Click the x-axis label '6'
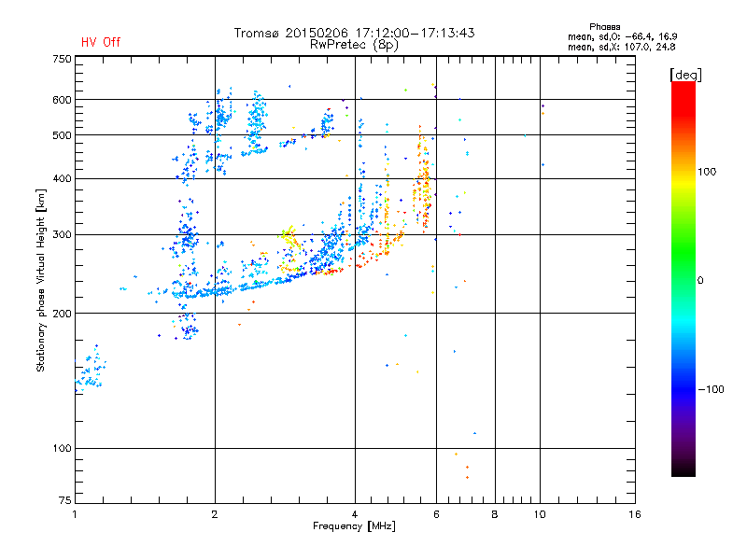Viewport: 747px width, 560px height. tap(436, 514)
